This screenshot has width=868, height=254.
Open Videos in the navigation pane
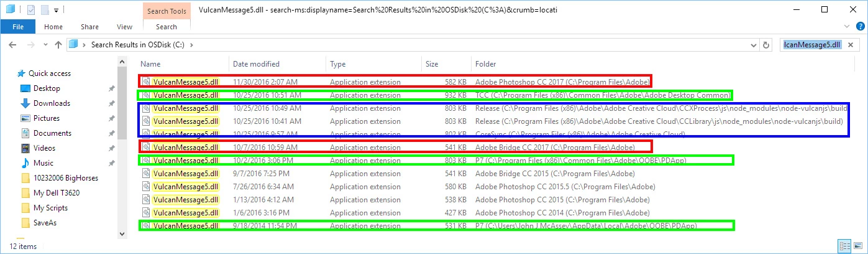coord(44,148)
